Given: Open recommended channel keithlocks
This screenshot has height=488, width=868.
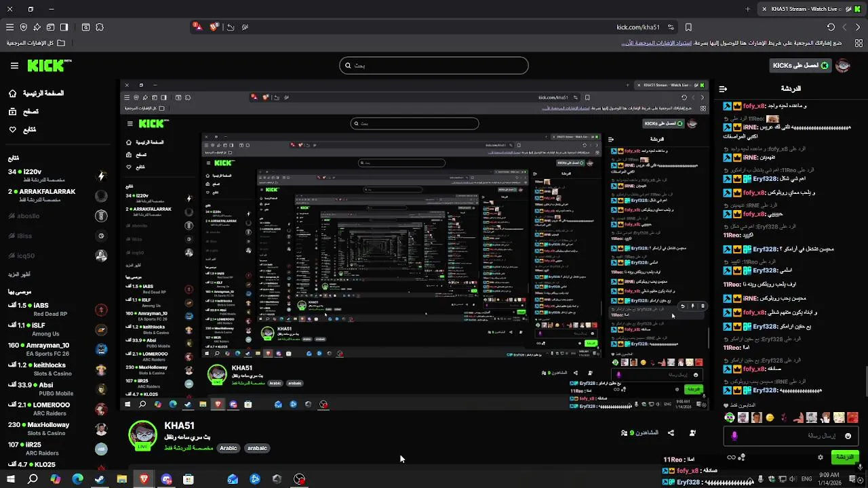Looking at the screenshot, I should [57, 369].
